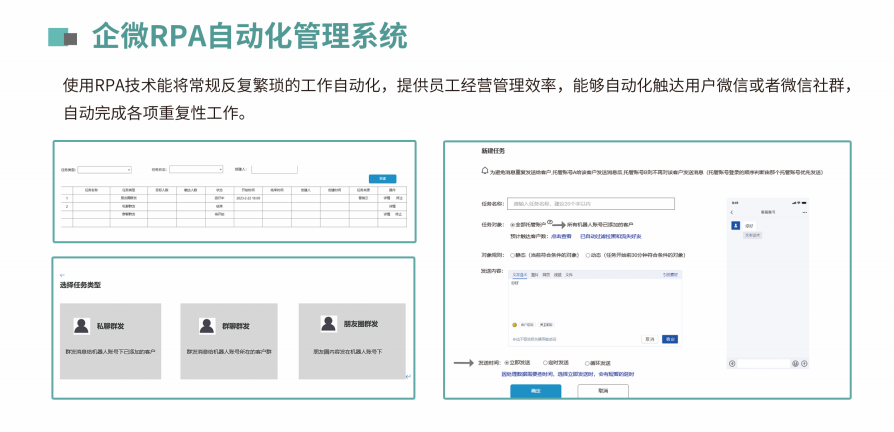Image resolution: width=894 pixels, height=432 pixels.
Task: Select the 私聊群发 task type card
Action: 111,341
